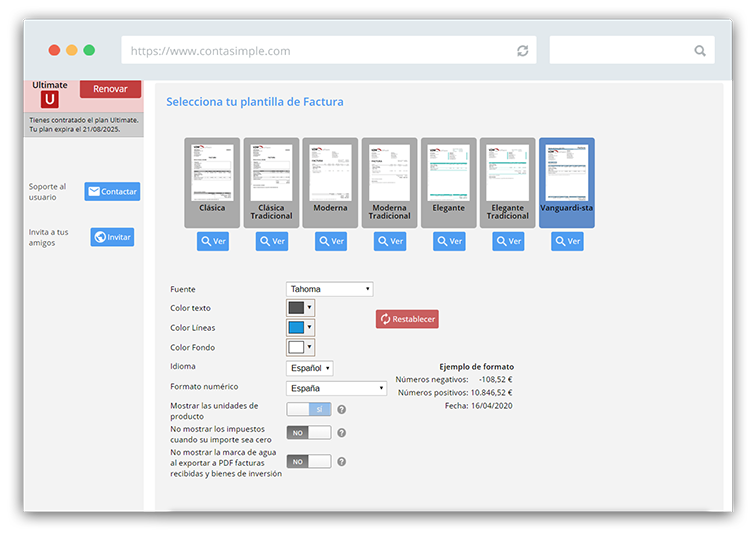Select the Moderna Tradicional template thumbnail
Viewport: 750px width, 535px height.
point(389,183)
